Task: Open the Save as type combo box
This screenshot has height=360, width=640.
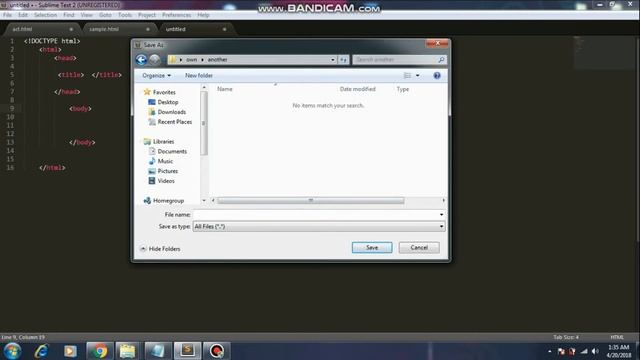Action: point(319,226)
